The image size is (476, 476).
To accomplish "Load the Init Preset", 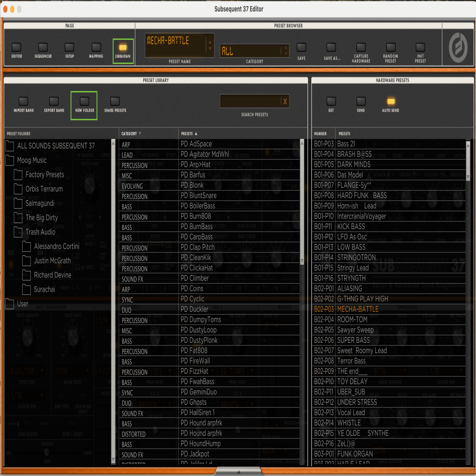I will pyautogui.click(x=420, y=47).
